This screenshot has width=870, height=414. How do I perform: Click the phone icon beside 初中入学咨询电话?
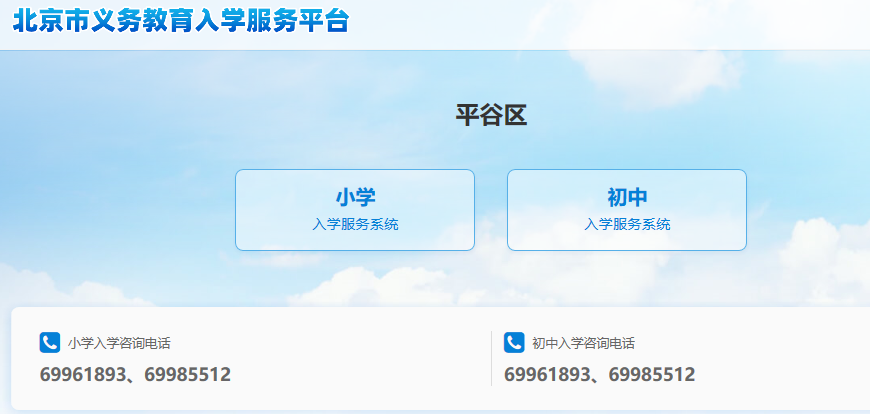click(514, 342)
